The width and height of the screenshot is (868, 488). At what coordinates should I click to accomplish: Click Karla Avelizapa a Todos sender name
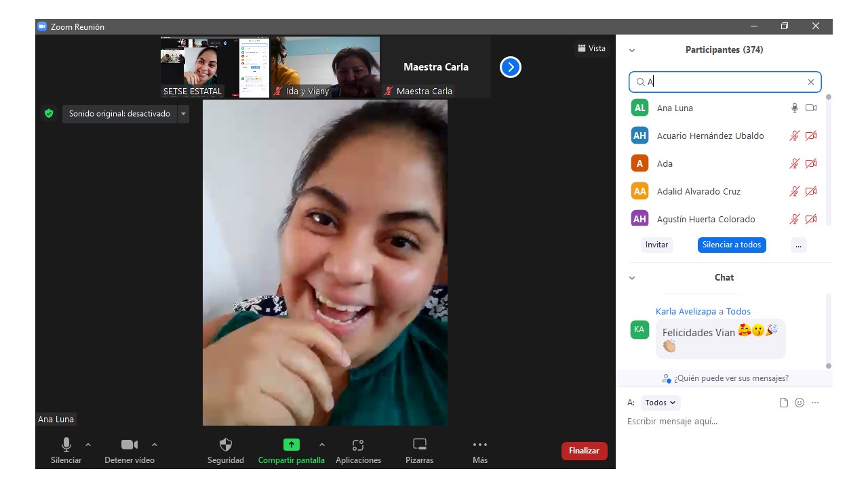coord(703,311)
